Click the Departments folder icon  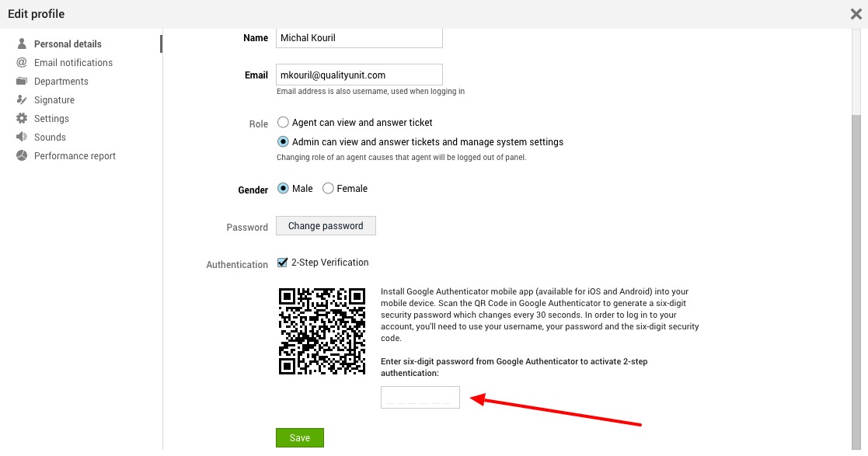(21, 82)
